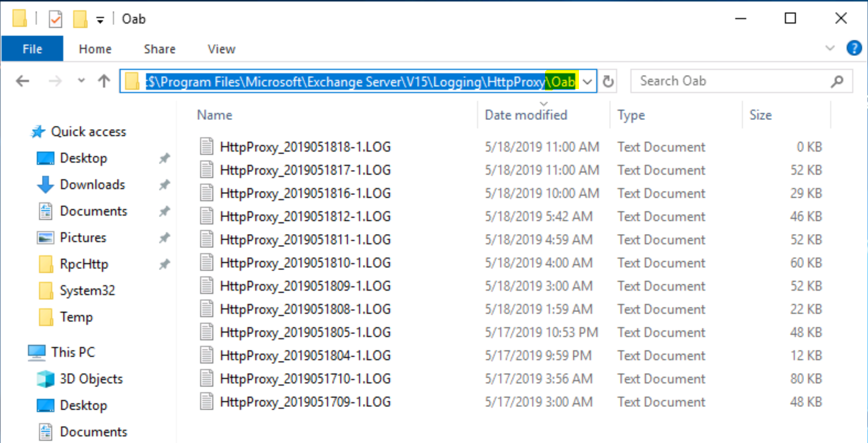868x443 pixels.
Task: Click text document icon for HttpProxy_2019051709-1.LOG
Action: pos(207,402)
